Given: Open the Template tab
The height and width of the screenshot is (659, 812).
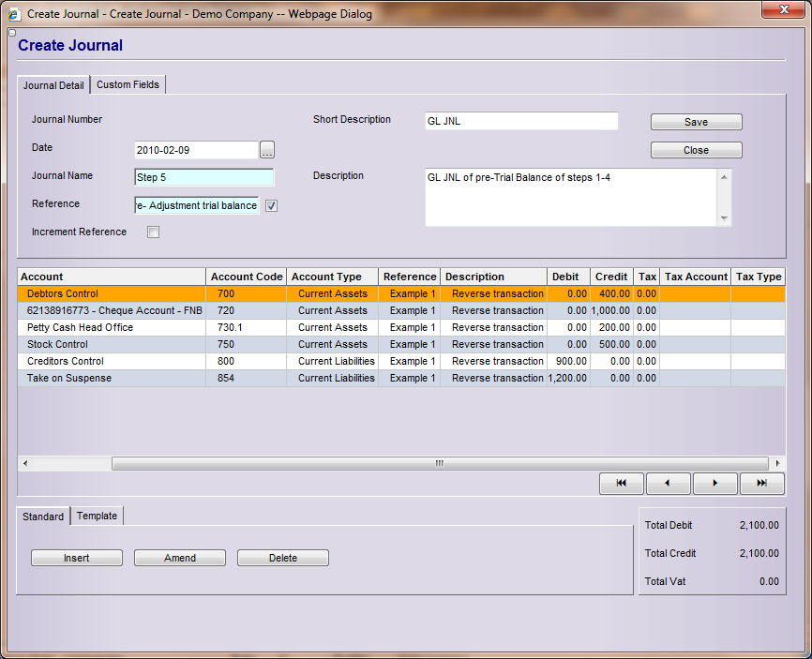Looking at the screenshot, I should click(97, 516).
